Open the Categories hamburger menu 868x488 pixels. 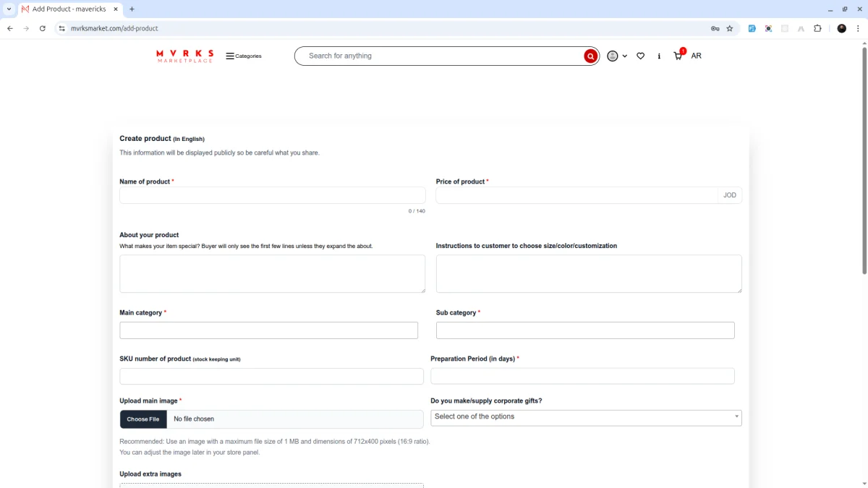244,56
